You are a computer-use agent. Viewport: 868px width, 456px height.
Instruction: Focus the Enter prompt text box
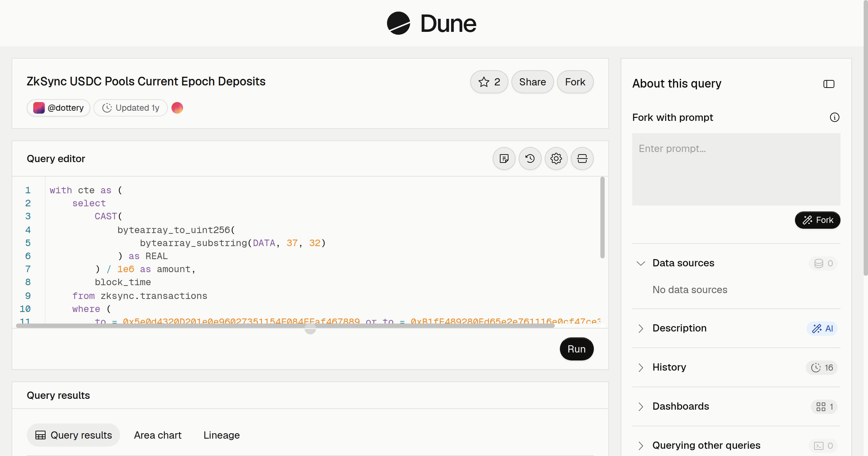tap(736, 169)
